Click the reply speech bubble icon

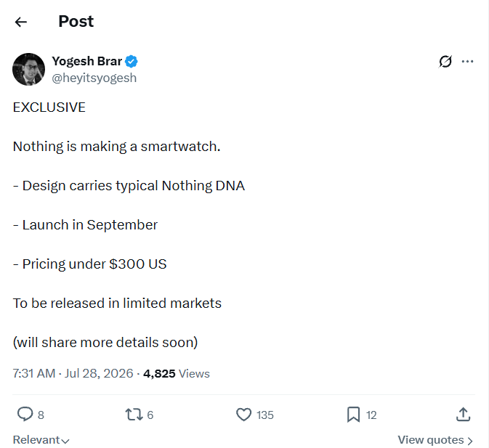[25, 415]
